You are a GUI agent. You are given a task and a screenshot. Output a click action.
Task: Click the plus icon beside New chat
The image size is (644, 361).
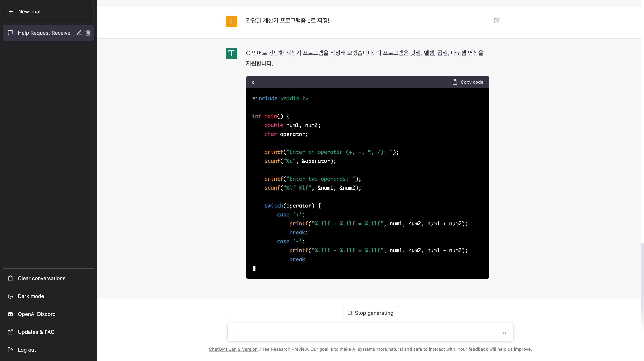point(11,12)
